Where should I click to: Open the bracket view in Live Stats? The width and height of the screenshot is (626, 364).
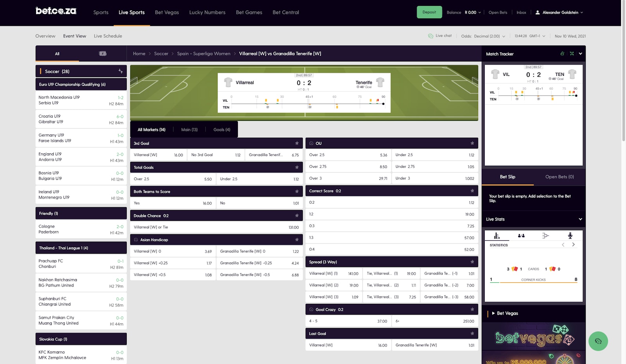click(x=546, y=235)
